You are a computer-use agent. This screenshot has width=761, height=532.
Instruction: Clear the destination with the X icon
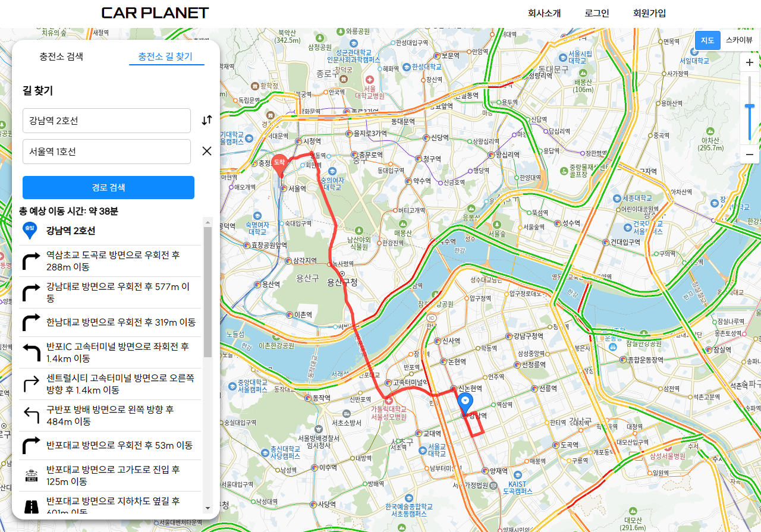pos(207,151)
